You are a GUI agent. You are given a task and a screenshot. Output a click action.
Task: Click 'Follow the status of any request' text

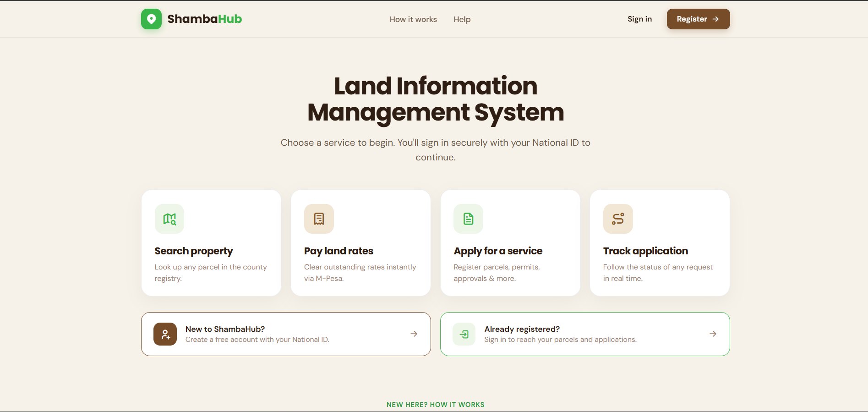[x=658, y=267]
